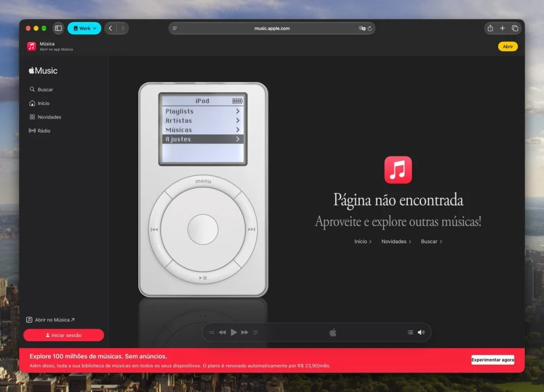Open the playing next queue list

coord(410,332)
